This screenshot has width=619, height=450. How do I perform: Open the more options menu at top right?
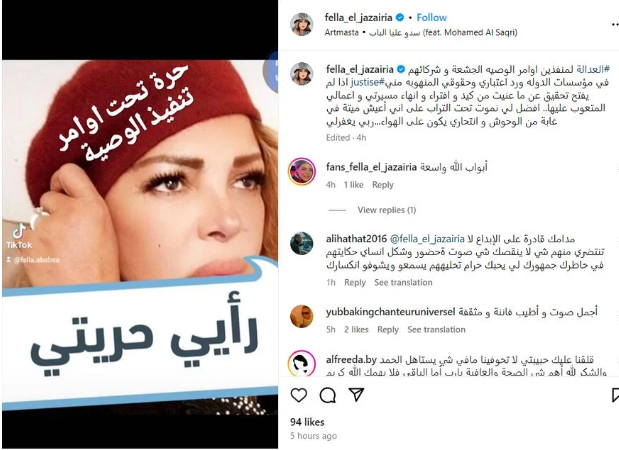(x=614, y=24)
